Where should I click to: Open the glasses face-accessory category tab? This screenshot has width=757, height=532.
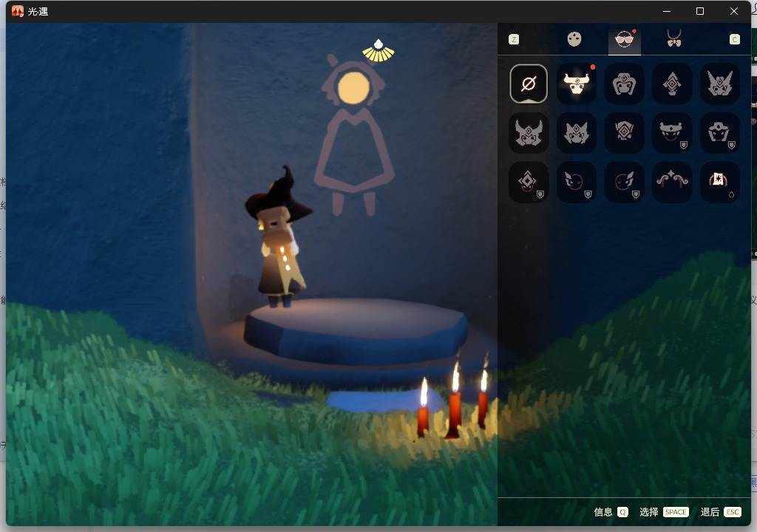624,39
